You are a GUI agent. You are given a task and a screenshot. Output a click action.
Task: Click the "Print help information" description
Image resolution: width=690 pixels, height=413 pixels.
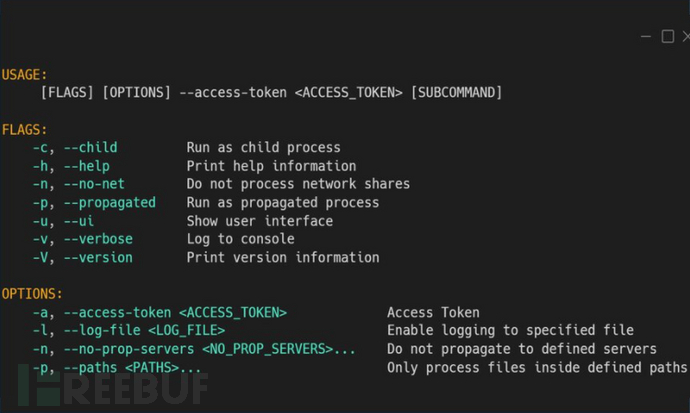(271, 166)
